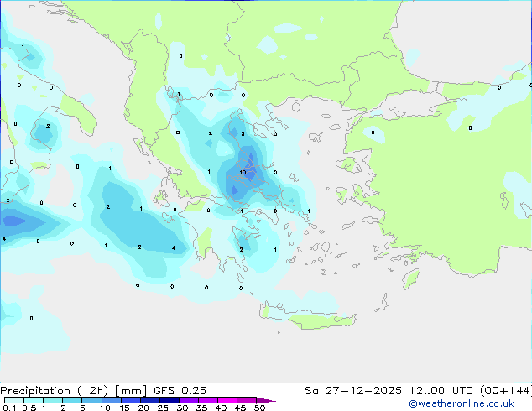Click the legend label '25'
This screenshot has height=411, width=532.
point(163,408)
